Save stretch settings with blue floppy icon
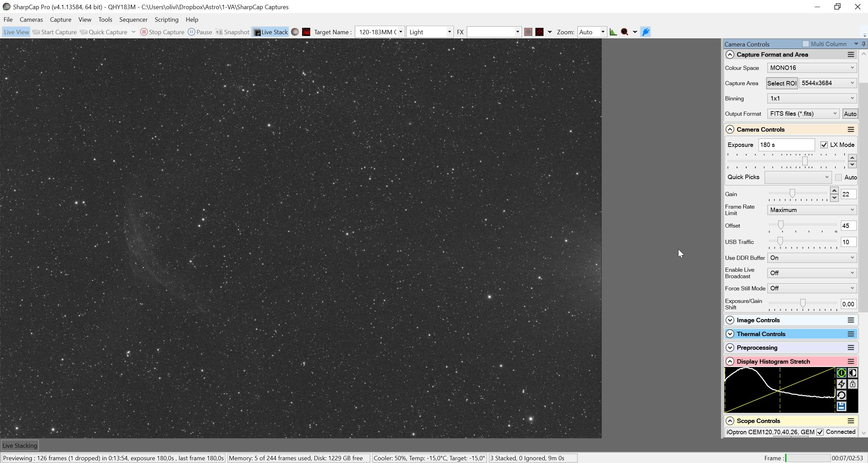The image size is (868, 463). click(841, 406)
